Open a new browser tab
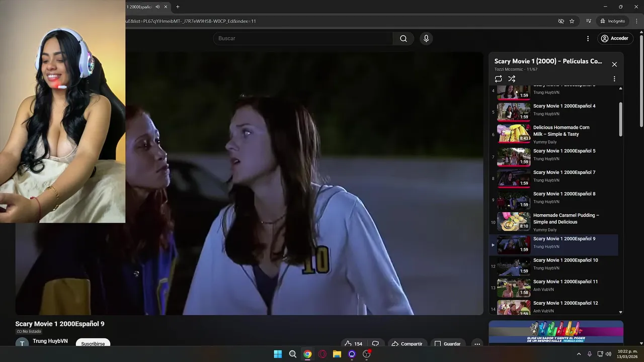 coord(178,7)
